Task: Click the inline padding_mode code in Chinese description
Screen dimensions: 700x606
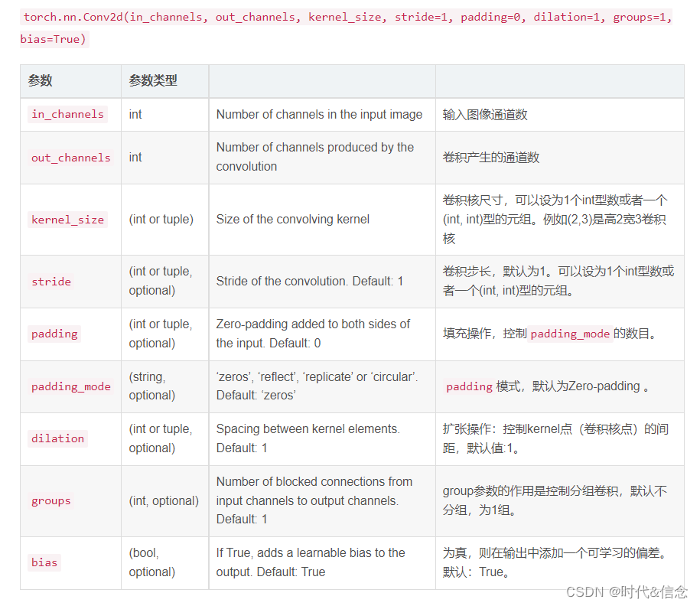Action: pos(570,334)
